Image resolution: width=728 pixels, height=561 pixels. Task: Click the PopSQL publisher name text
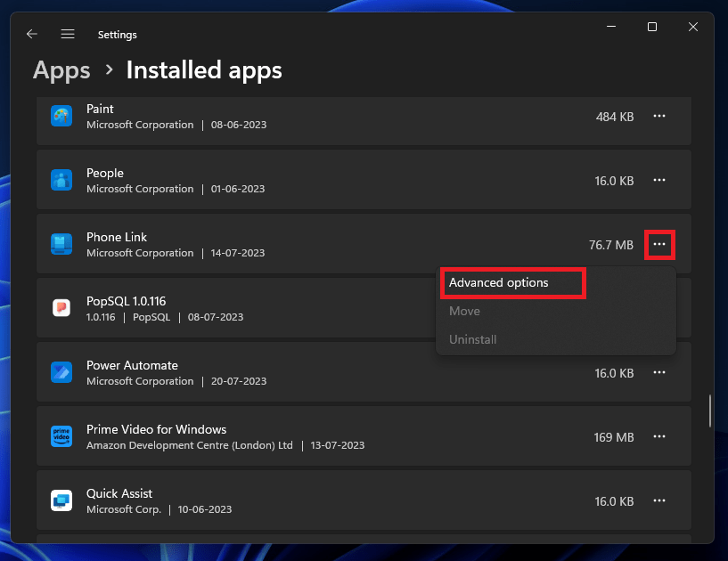coord(151,317)
